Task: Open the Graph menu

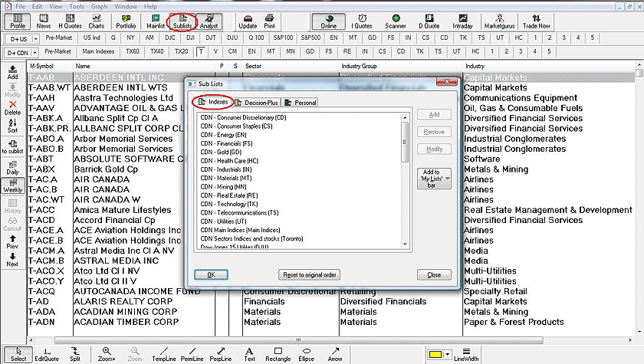Action: (99, 6)
